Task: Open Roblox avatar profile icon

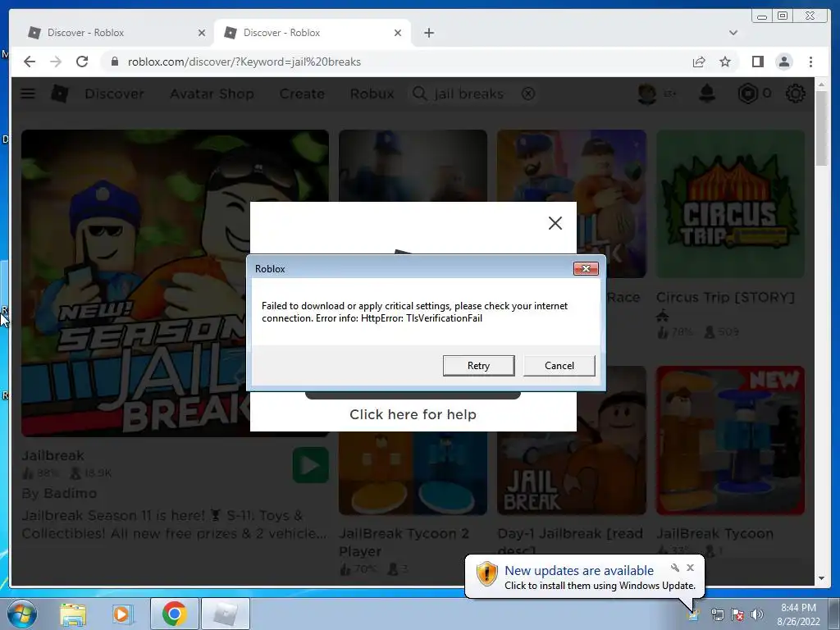Action: [647, 94]
